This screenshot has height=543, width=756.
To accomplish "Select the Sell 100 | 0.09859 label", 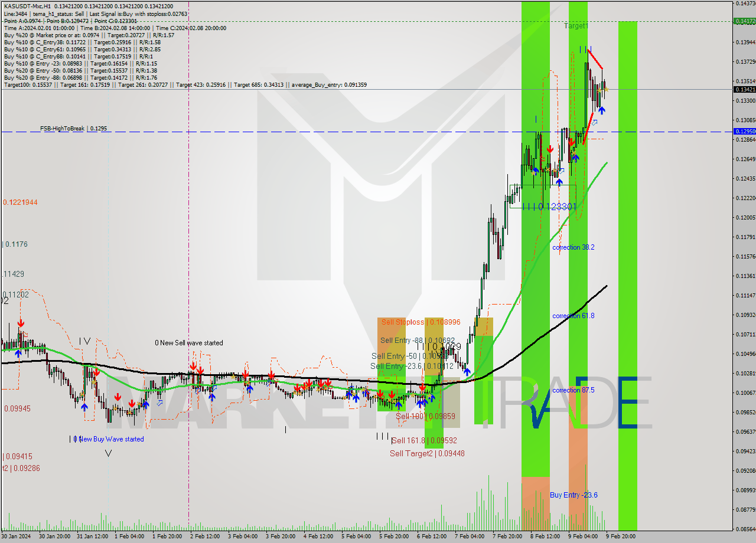I will [425, 416].
